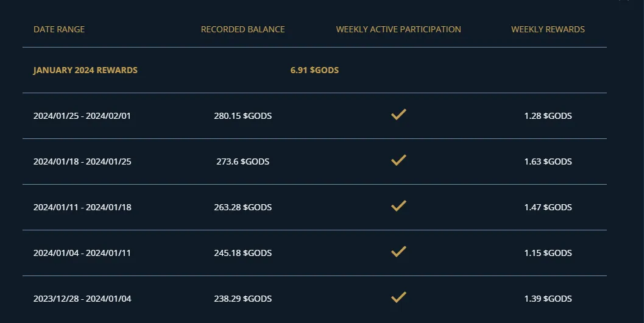Select the Weekly Active Participation header
Screen dimensions: 644x323
398,29
